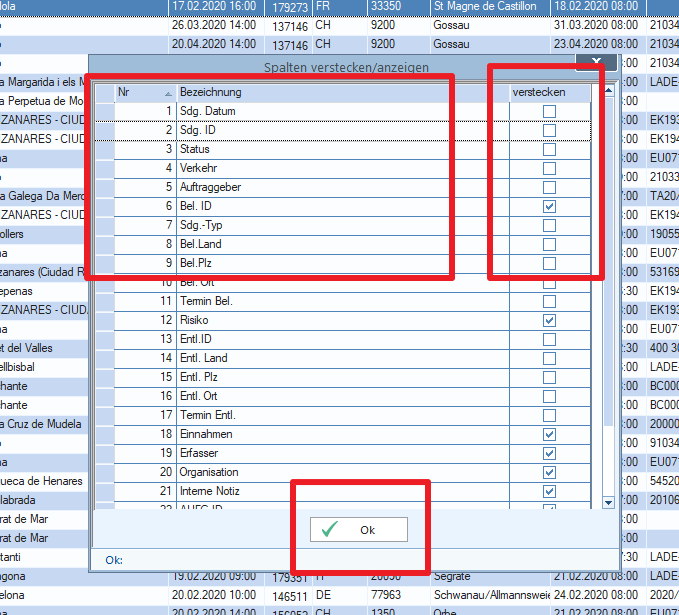Select the row 'Sdg. Datum'
The width and height of the screenshot is (679, 615).
point(343,111)
